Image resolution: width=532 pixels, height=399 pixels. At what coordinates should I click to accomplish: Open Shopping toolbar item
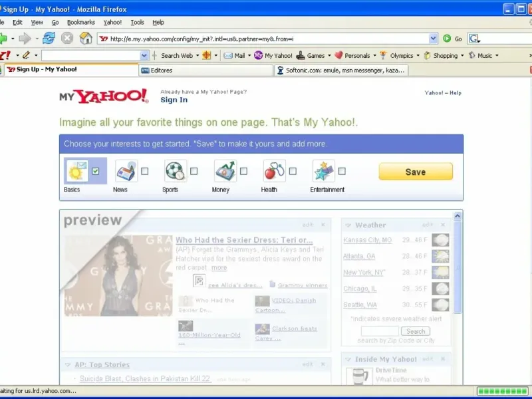tap(440, 55)
